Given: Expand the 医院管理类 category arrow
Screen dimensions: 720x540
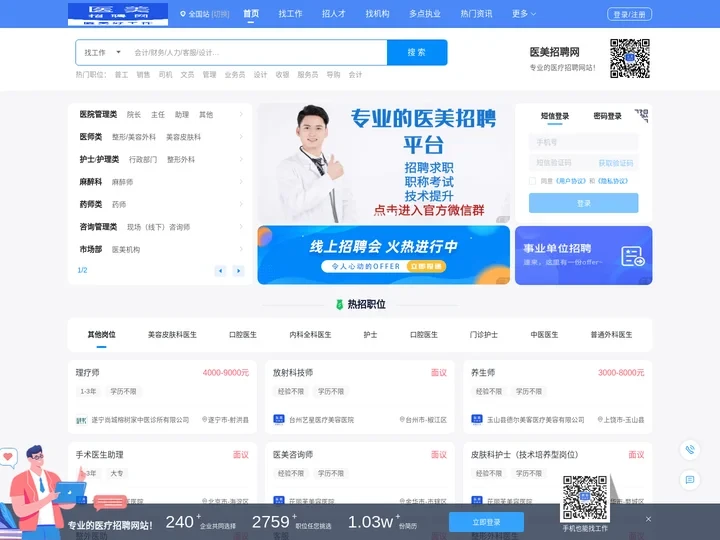Looking at the screenshot, I should pos(241,114).
